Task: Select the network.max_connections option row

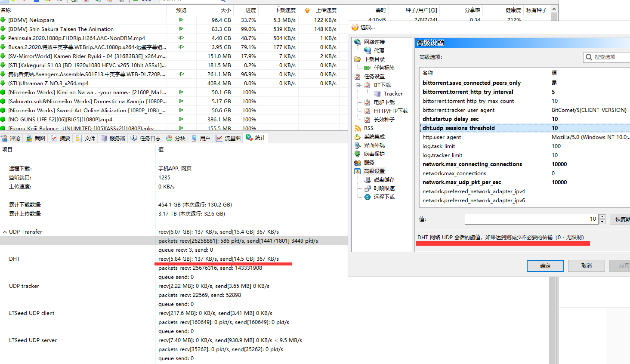Action: [525, 173]
